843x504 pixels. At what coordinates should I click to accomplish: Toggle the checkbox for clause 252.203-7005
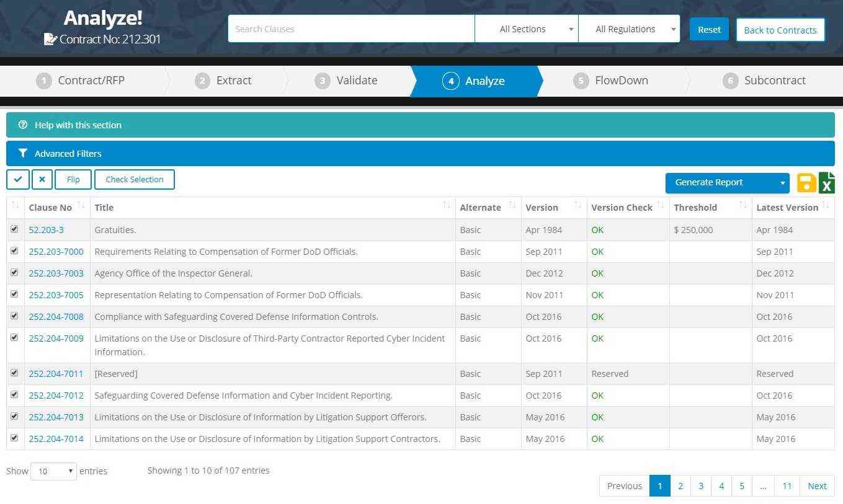point(14,294)
